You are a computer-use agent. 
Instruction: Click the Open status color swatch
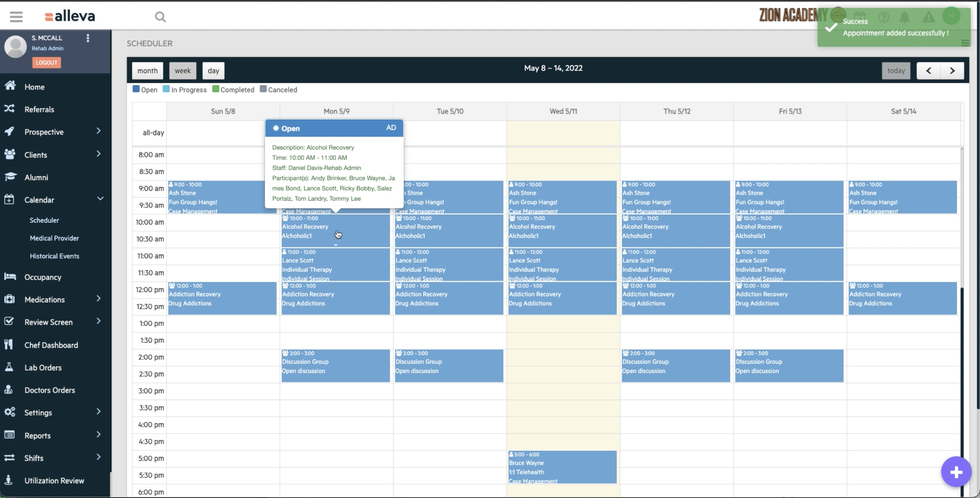click(136, 89)
